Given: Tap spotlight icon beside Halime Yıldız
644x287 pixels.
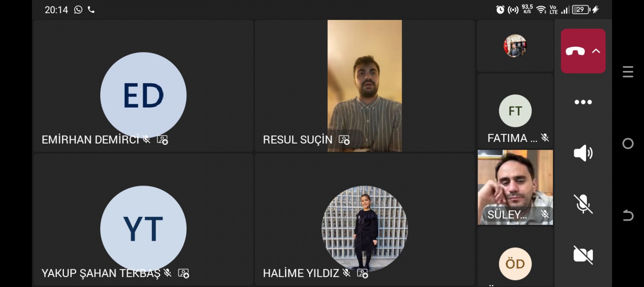Looking at the screenshot, I should [362, 273].
